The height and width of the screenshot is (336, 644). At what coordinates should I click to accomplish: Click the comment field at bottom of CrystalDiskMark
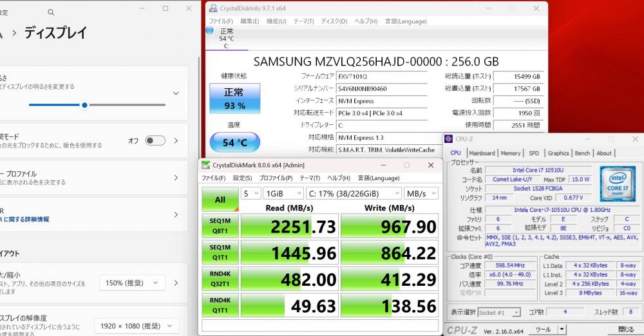(x=320, y=325)
